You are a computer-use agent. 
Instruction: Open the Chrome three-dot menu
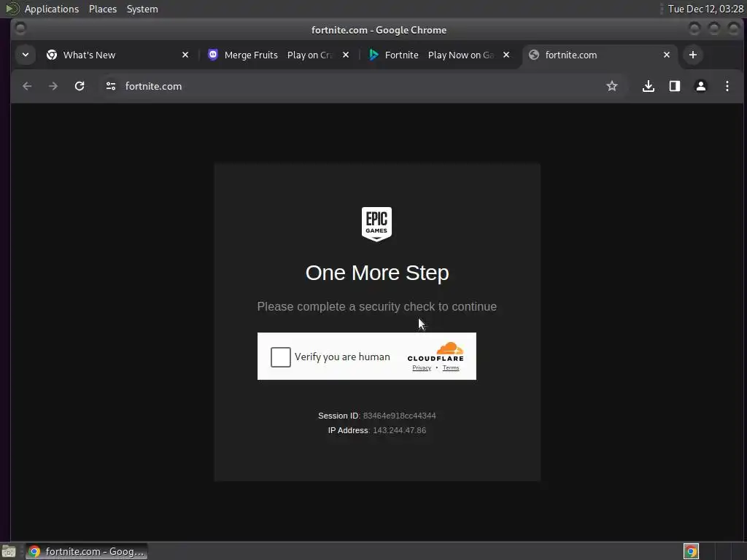(x=727, y=86)
